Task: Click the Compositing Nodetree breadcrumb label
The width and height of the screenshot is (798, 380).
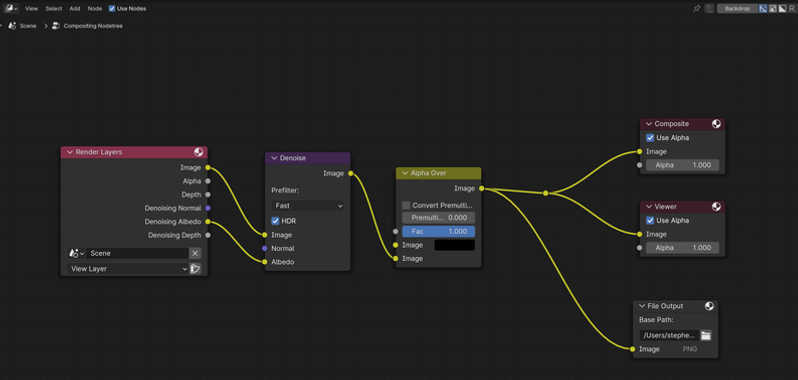Action: coord(93,26)
